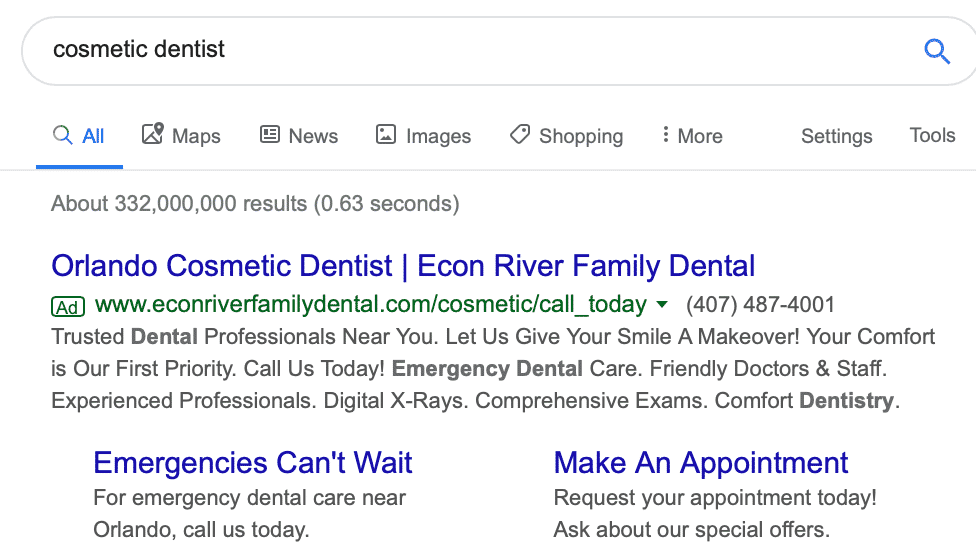
Task: Click into the cosmetic dentist search field
Action: 473,50
